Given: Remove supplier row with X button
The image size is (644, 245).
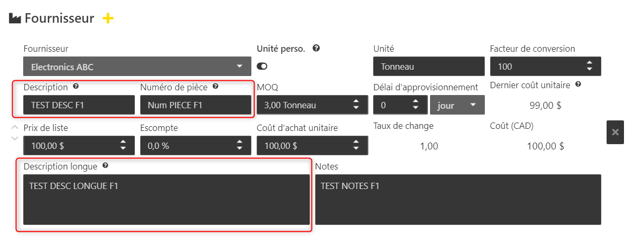Looking at the screenshot, I should [615, 132].
